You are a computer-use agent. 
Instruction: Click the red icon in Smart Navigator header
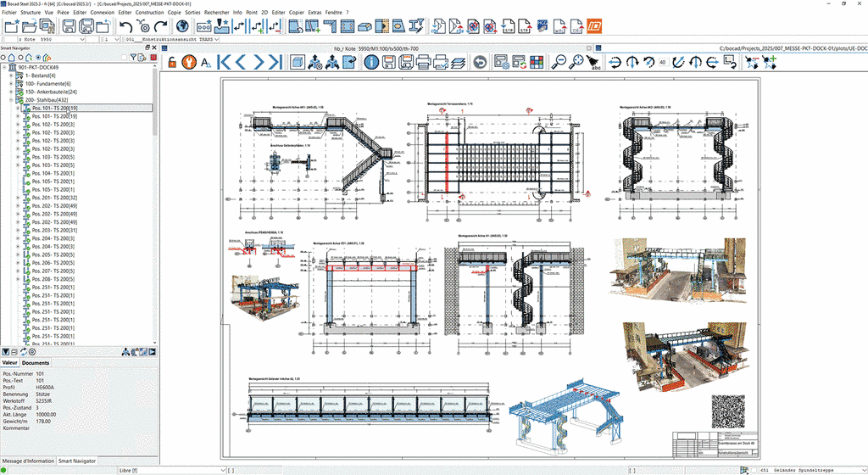(153, 57)
